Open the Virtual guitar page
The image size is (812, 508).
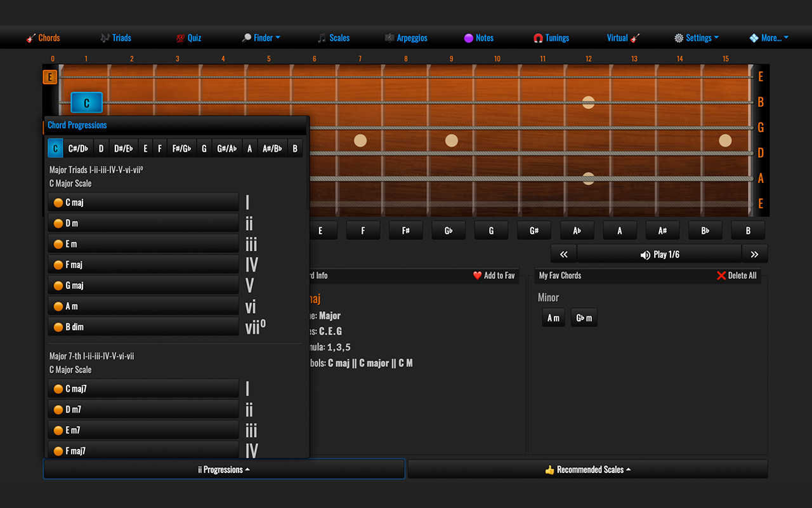(x=624, y=38)
